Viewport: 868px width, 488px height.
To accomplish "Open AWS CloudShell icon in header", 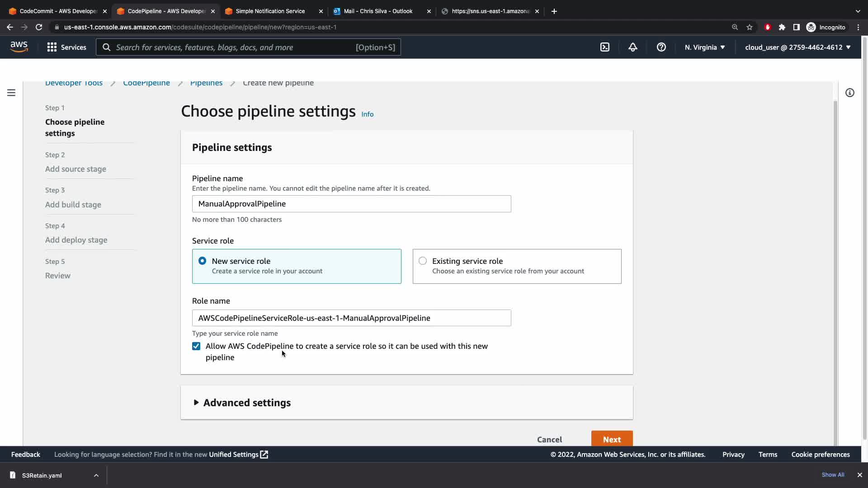I will click(605, 47).
